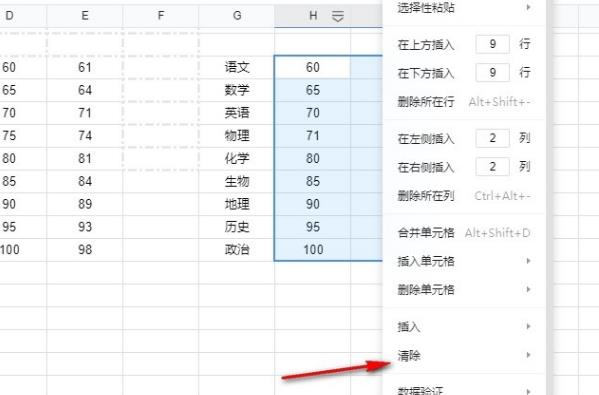599x395 pixels.
Task: Expand the 插入单元格 submenu
Action: (x=464, y=261)
